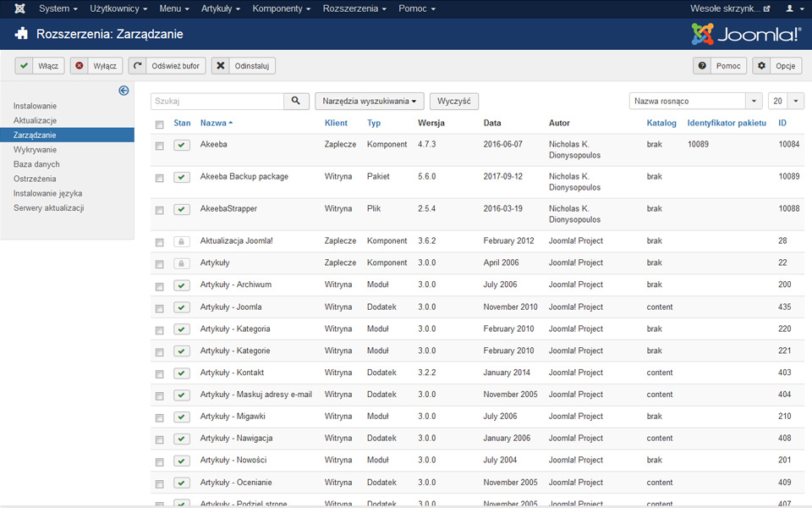
Task: Click the Włącz enable button
Action: point(40,66)
